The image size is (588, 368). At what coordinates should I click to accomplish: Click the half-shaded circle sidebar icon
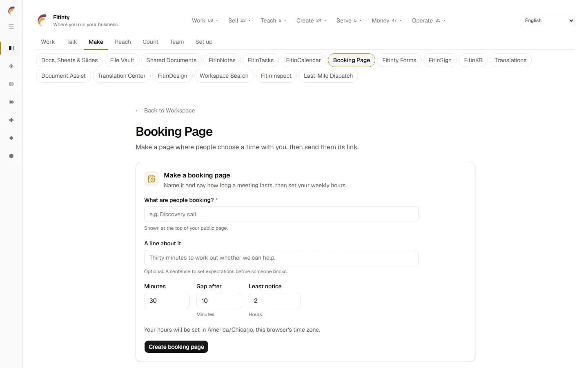(x=11, y=84)
